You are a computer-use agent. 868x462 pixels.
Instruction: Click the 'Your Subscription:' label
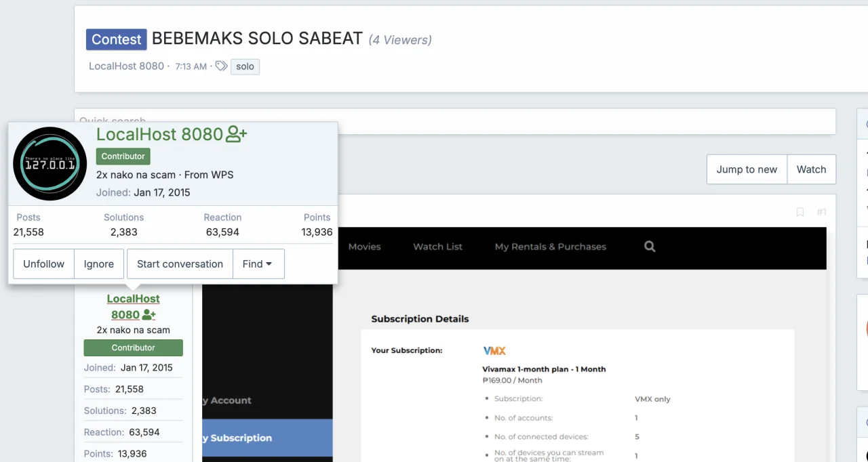tap(407, 350)
